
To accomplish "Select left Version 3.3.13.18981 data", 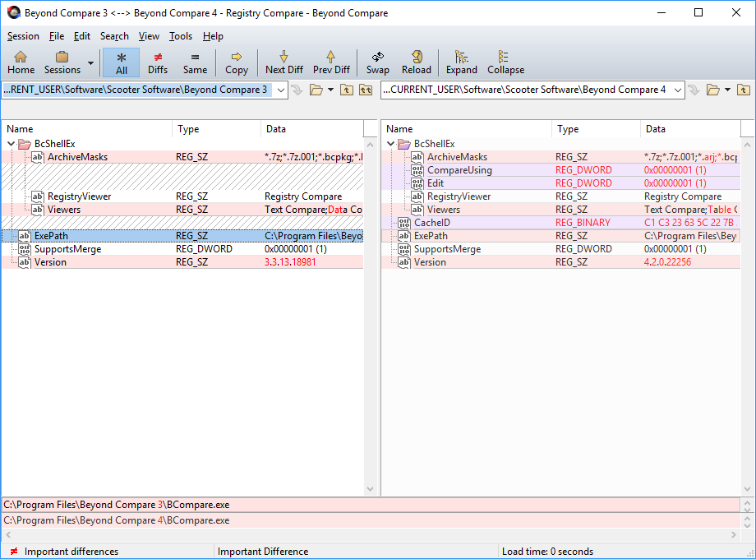I will (x=290, y=262).
